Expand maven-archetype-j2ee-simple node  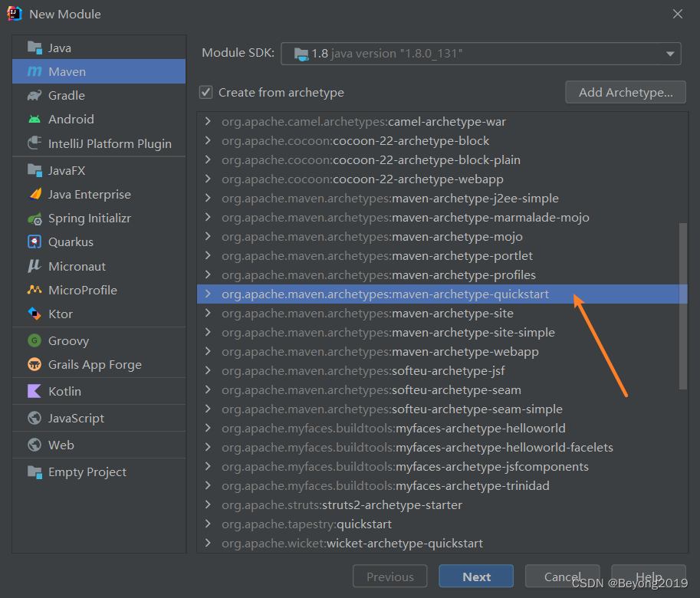[x=208, y=198]
